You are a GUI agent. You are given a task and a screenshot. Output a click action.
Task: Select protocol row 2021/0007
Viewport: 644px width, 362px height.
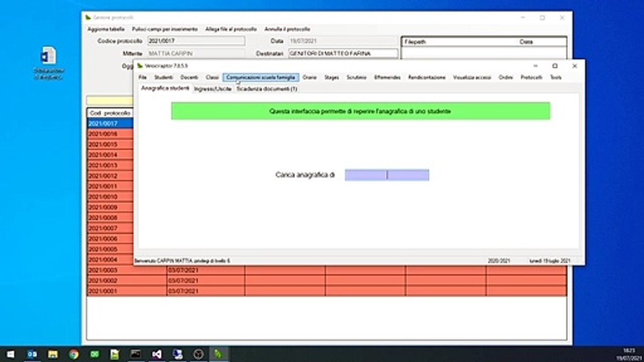click(110, 228)
